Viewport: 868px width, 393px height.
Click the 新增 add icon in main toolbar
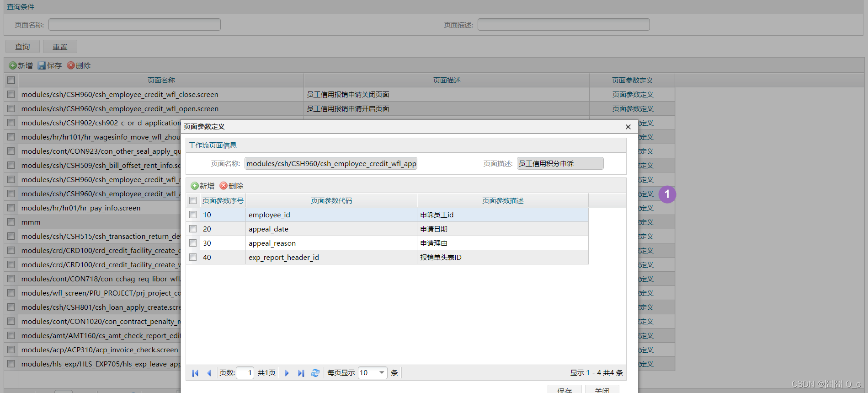pos(13,65)
